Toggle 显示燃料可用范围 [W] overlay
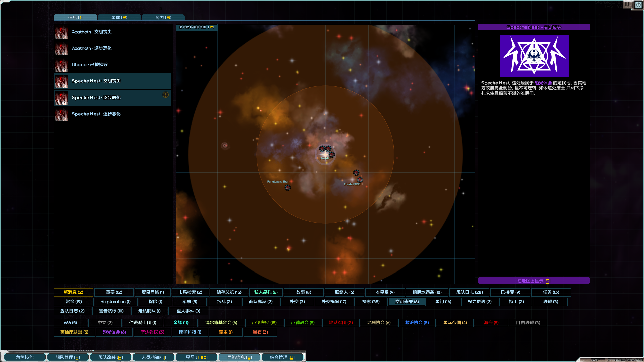 pyautogui.click(x=197, y=27)
